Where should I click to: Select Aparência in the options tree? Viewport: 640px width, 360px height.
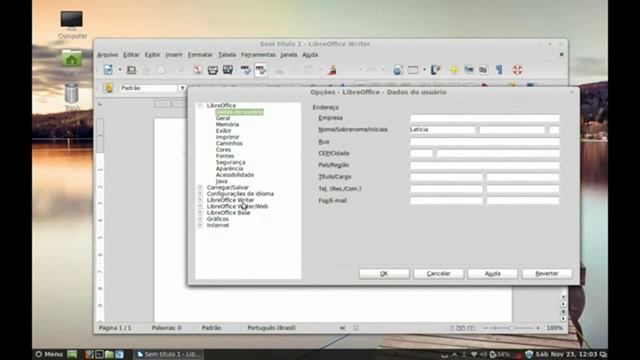tap(229, 169)
